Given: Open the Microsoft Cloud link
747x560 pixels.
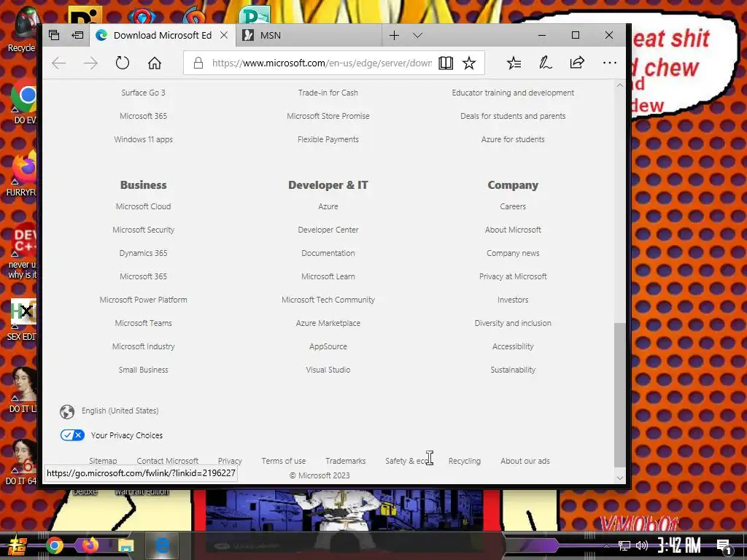Looking at the screenshot, I should coord(144,206).
